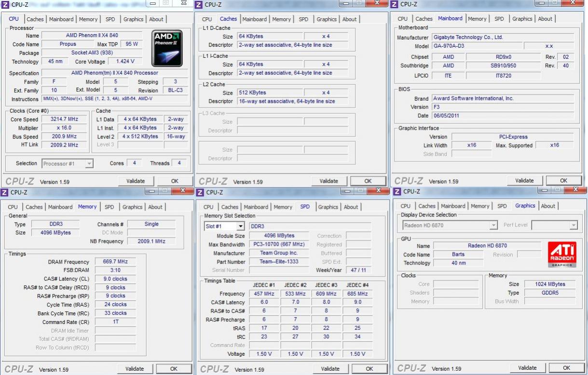Click the processor name field AMD Phenom II X4 840
The image size is (588, 375).
92,36
